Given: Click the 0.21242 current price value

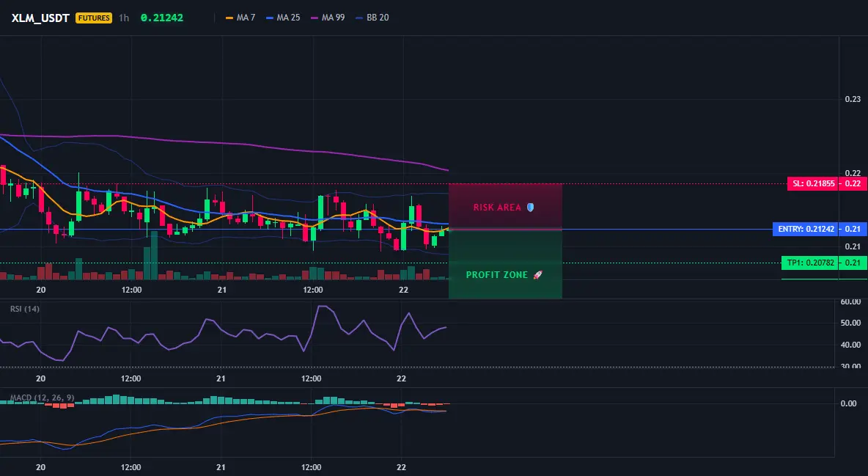Looking at the screenshot, I should pyautogui.click(x=161, y=18).
